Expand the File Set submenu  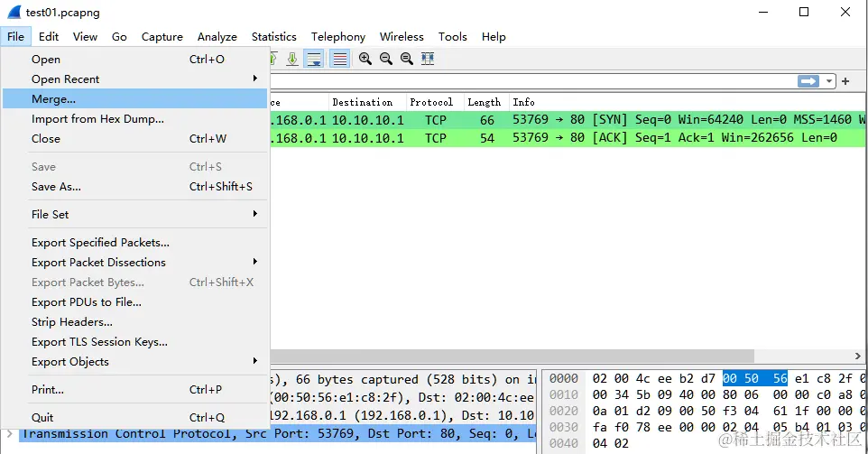tap(135, 214)
